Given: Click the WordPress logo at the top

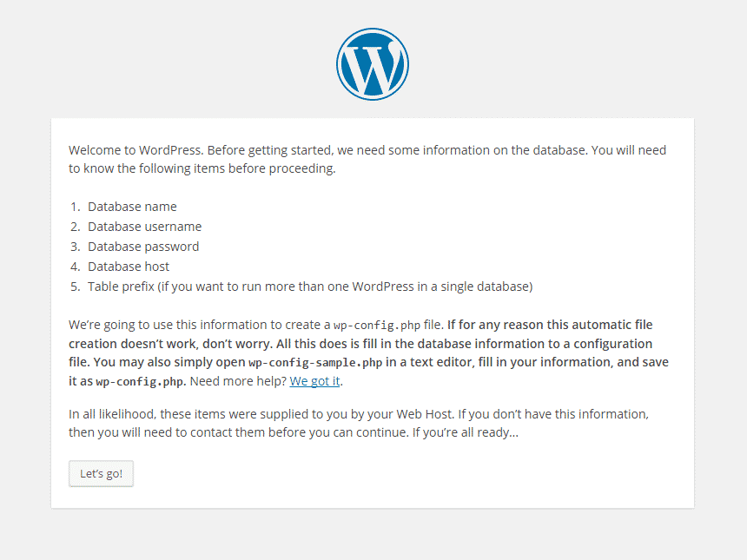Looking at the screenshot, I should 373,63.
